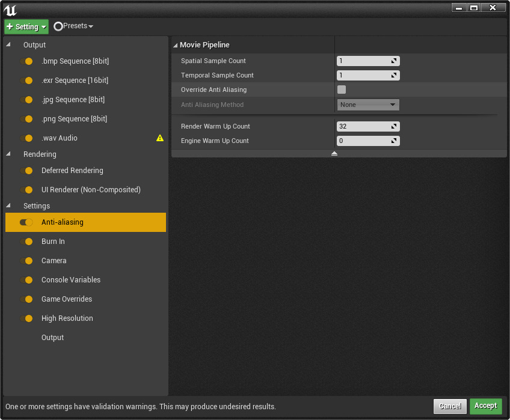Click the warning icon beside .wav Audio
Viewport: 510px width, 420px height.
pos(159,138)
